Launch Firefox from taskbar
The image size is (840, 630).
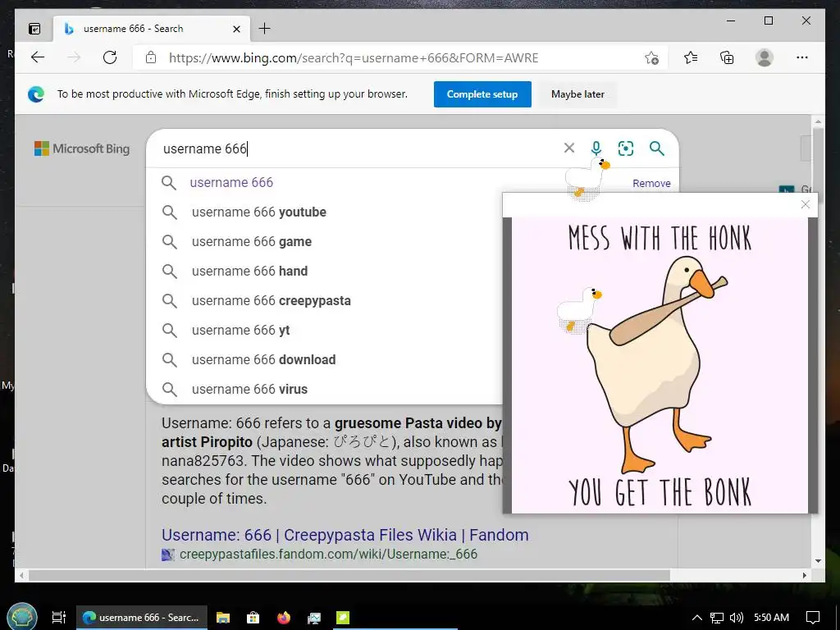click(x=283, y=618)
